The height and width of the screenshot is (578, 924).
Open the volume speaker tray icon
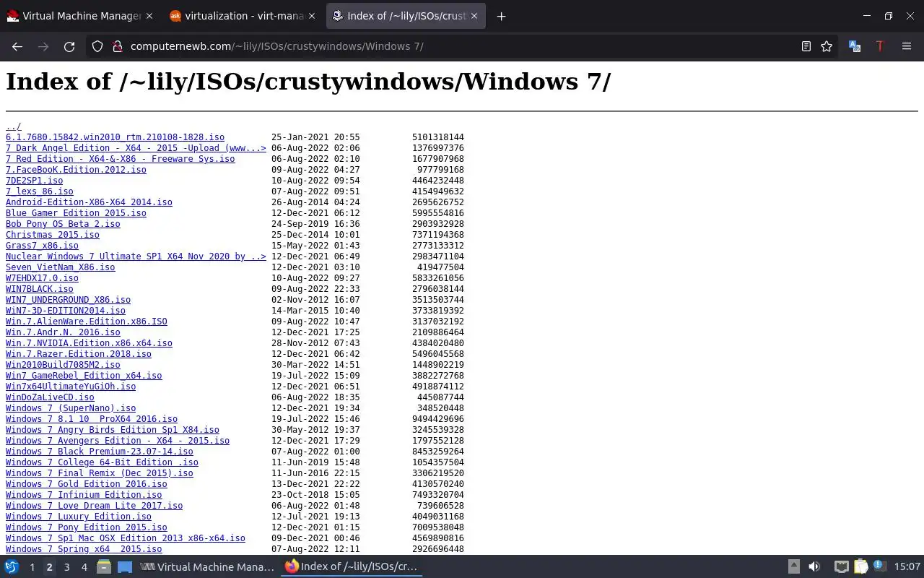point(814,567)
